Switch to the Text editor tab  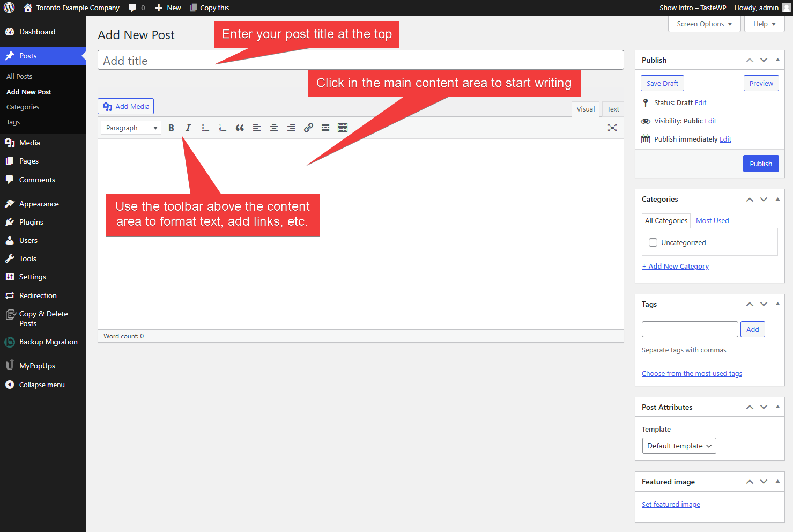612,109
